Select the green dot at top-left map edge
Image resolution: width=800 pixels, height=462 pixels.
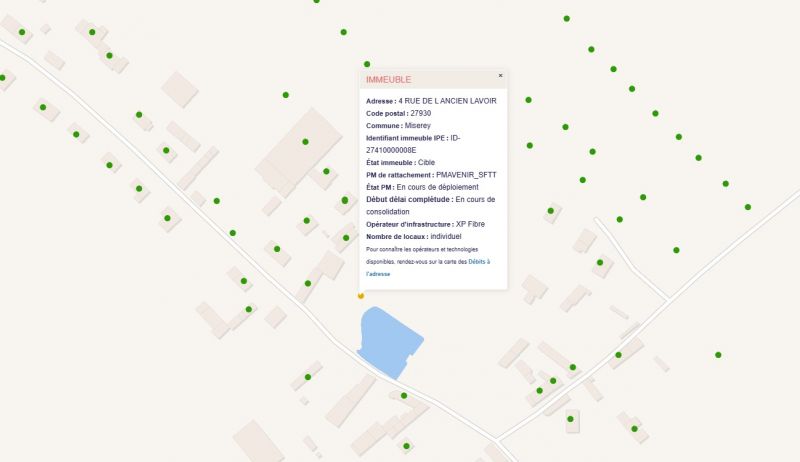point(3,77)
